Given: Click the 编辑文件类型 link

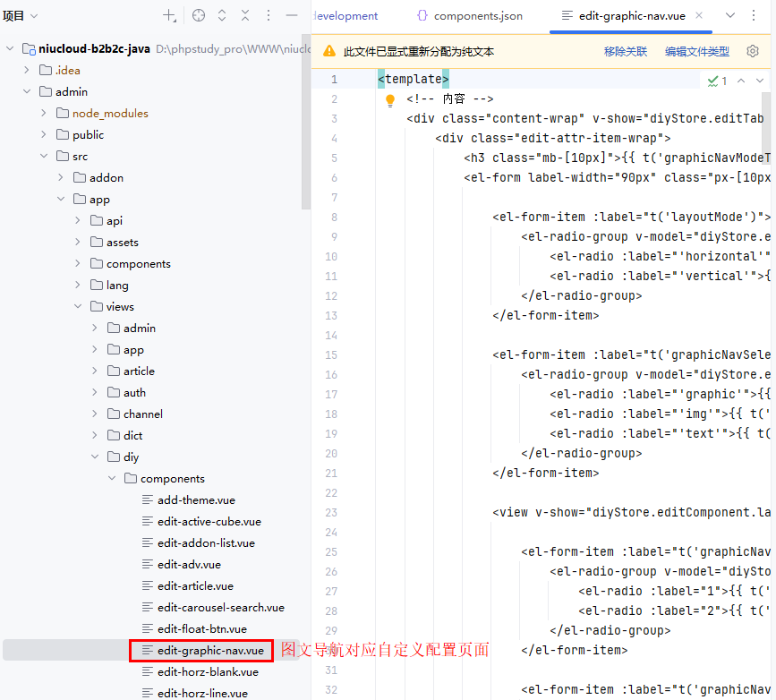Looking at the screenshot, I should [696, 52].
